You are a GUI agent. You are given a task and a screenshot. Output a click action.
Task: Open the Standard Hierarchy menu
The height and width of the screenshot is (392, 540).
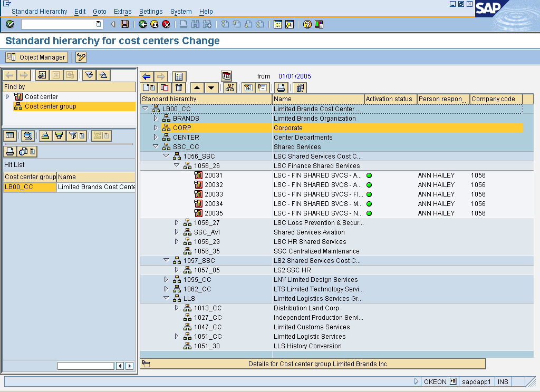[39, 12]
